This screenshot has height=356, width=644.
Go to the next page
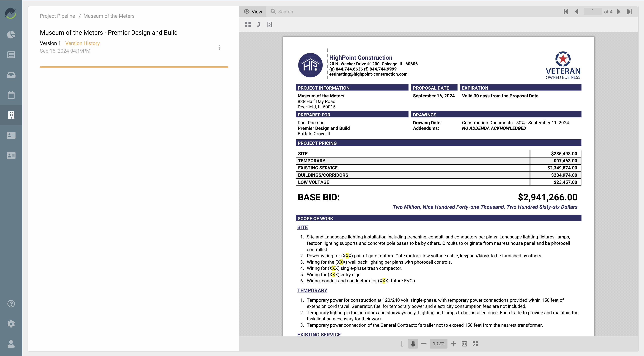point(618,12)
